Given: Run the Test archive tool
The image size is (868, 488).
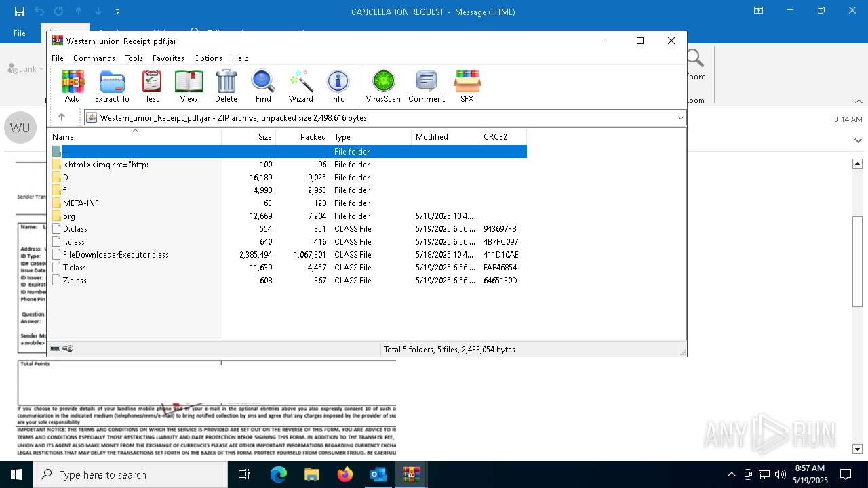Looking at the screenshot, I should [152, 86].
